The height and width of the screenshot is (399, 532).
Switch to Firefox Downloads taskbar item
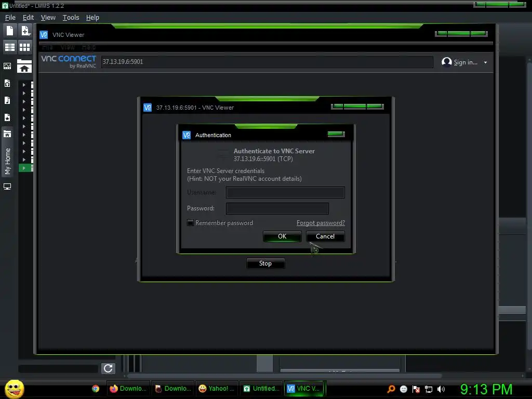click(x=128, y=389)
